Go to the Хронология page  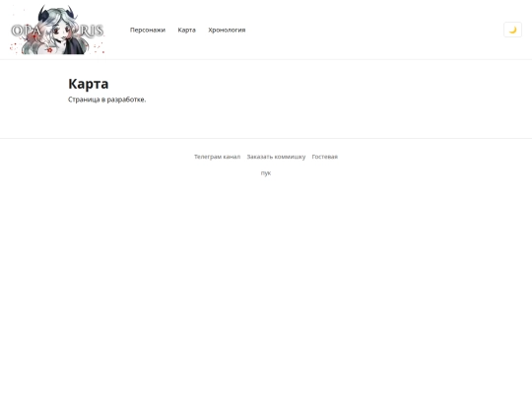(x=227, y=30)
